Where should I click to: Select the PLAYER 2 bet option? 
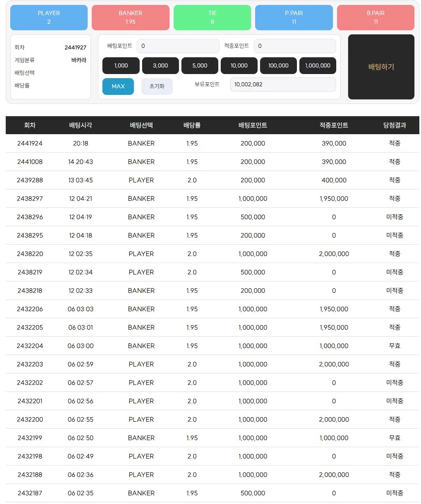49,18
